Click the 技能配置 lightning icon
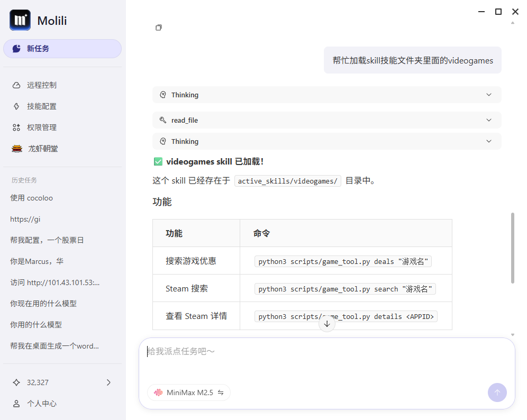This screenshot has height=420, width=527. click(16, 106)
